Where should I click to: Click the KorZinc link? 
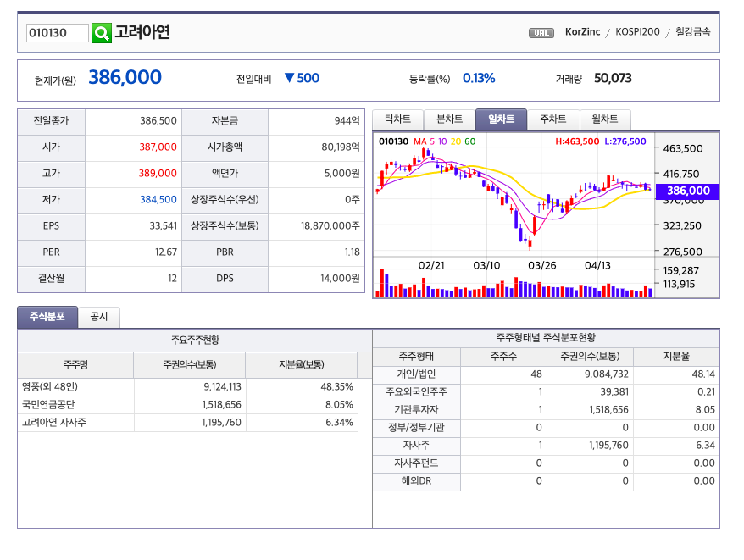pos(582,32)
